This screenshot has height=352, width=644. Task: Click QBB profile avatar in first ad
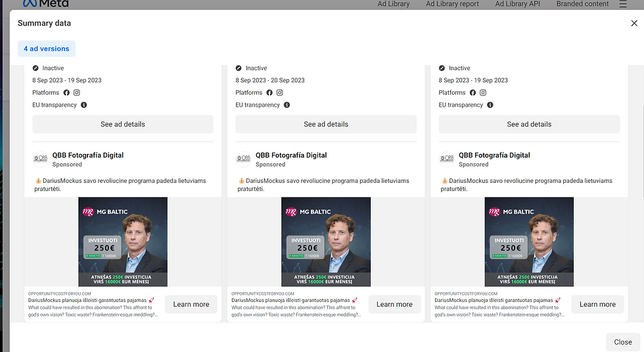click(40, 159)
